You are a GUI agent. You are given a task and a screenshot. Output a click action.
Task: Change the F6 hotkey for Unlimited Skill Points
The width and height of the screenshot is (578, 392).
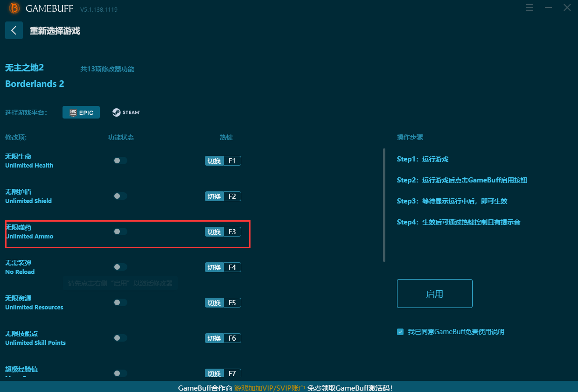click(x=223, y=338)
